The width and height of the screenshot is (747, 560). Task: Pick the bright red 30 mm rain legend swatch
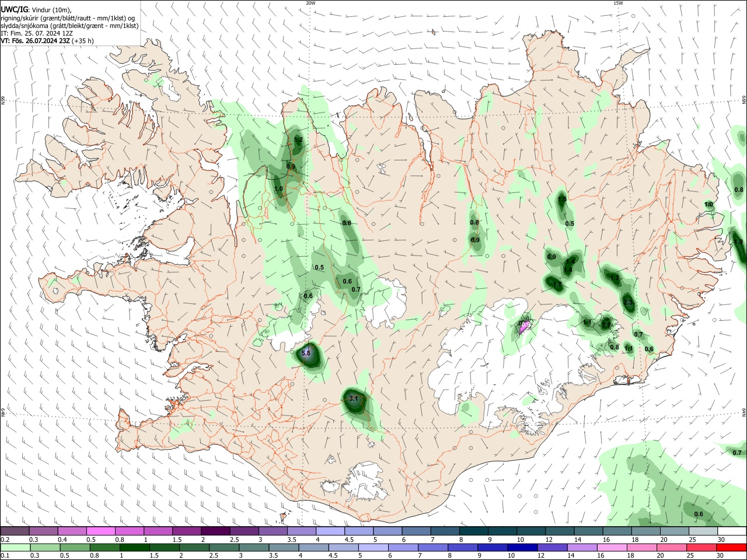coord(732,547)
